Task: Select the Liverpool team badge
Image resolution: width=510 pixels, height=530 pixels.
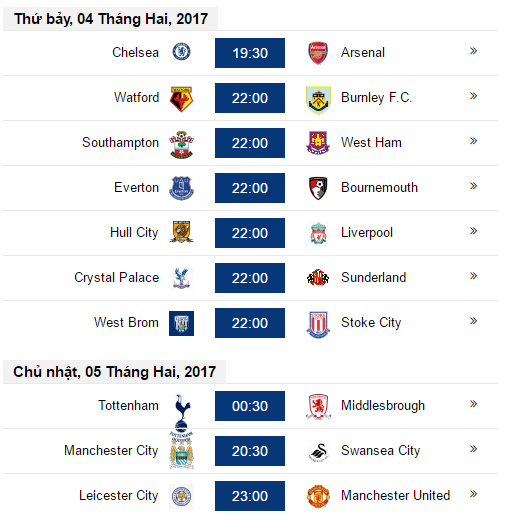Action: click(318, 233)
